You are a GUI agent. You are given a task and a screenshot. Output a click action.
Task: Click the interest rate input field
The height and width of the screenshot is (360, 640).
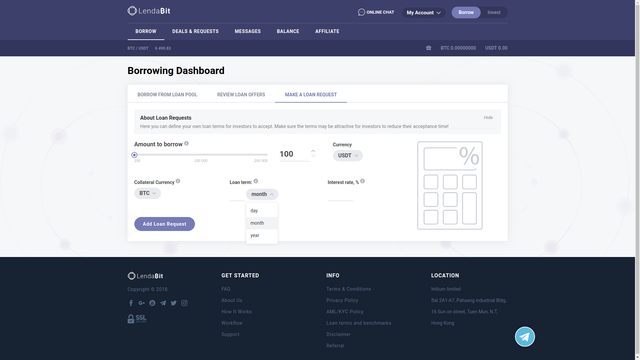tap(340, 195)
